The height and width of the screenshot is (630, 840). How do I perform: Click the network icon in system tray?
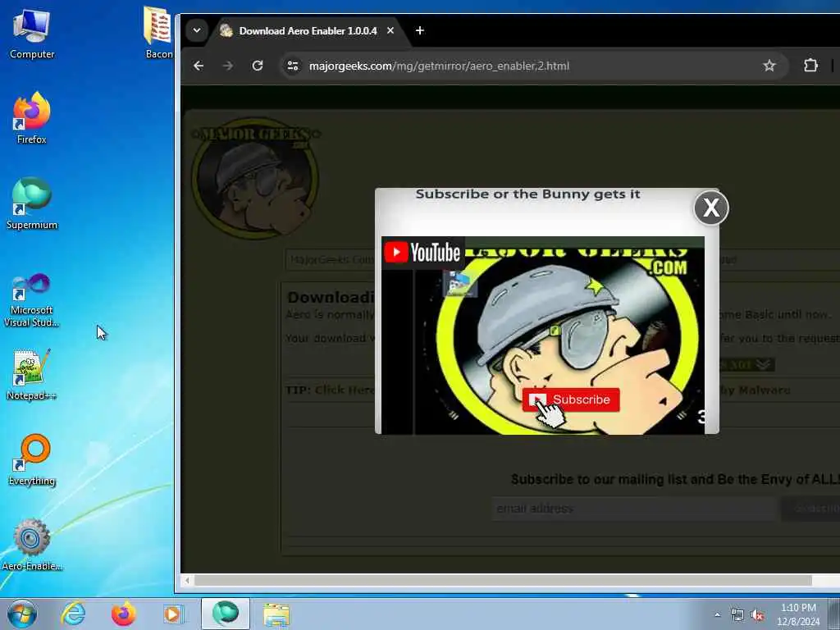[737, 615]
